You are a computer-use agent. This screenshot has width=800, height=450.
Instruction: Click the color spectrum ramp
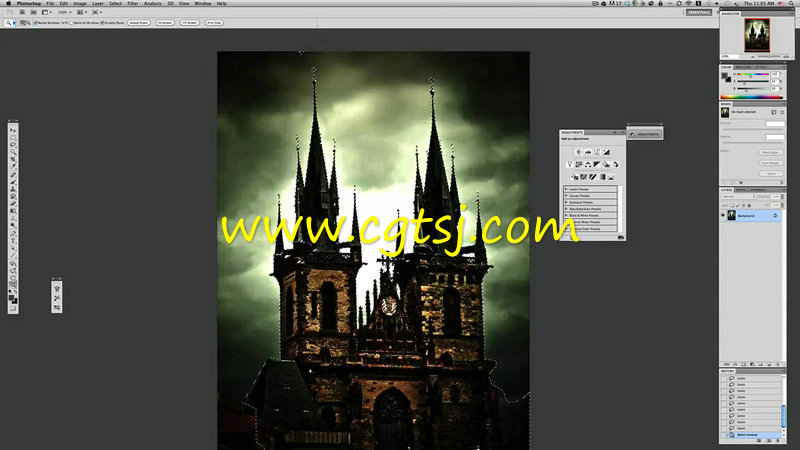click(x=751, y=96)
